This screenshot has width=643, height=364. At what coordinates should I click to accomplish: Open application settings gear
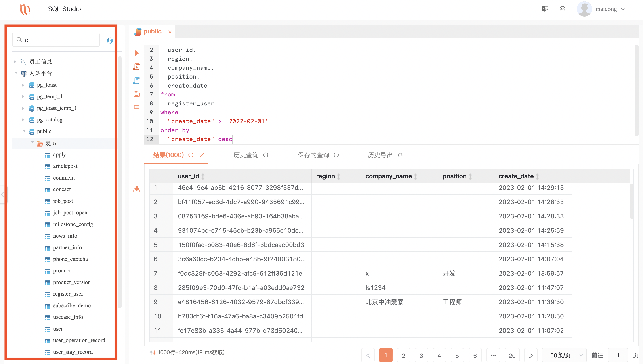563,9
